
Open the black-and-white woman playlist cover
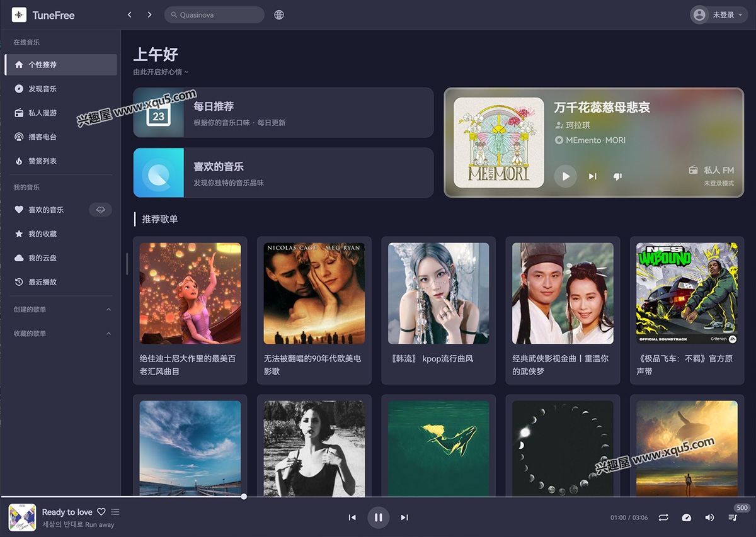(x=314, y=448)
